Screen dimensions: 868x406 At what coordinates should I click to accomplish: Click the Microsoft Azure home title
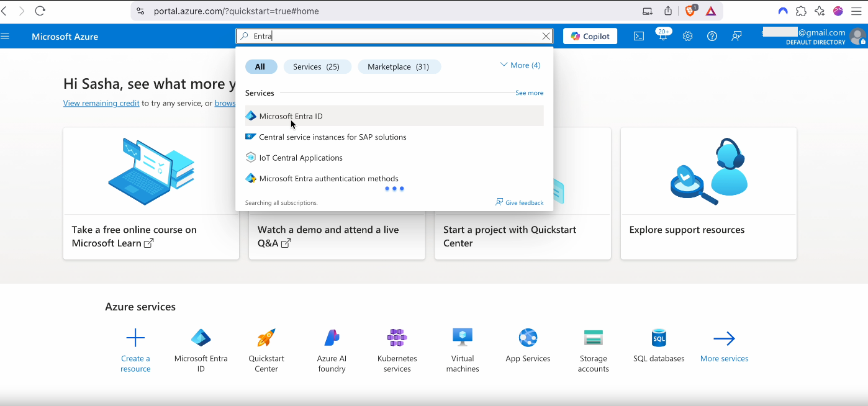pos(65,37)
